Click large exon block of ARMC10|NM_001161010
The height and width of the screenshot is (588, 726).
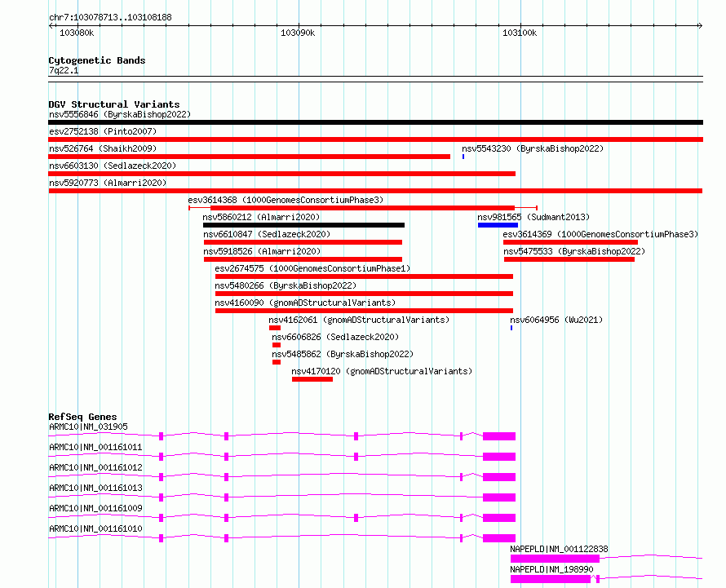click(499, 538)
